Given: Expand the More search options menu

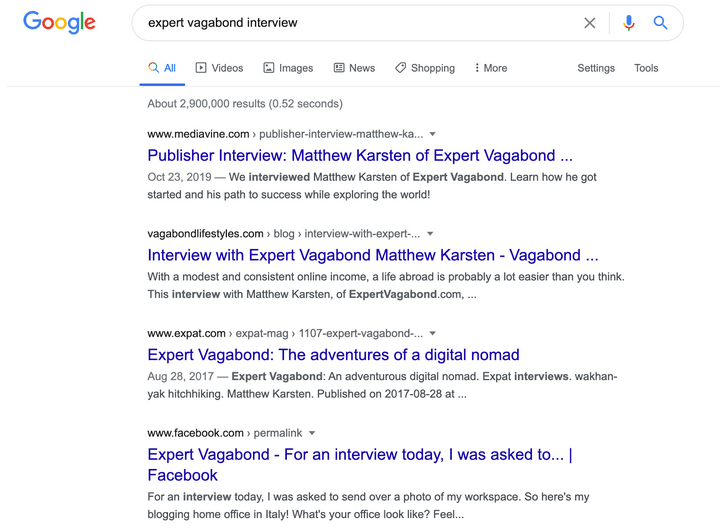Looking at the screenshot, I should click(490, 68).
